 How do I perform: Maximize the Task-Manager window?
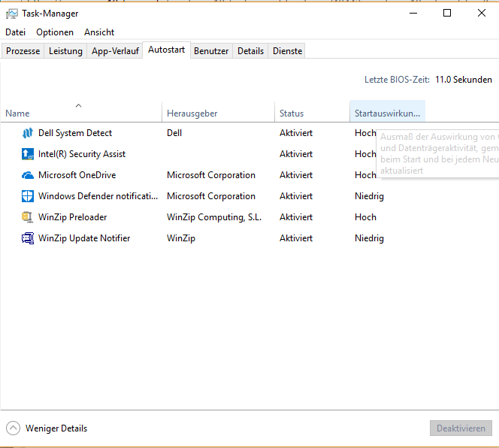click(x=447, y=13)
